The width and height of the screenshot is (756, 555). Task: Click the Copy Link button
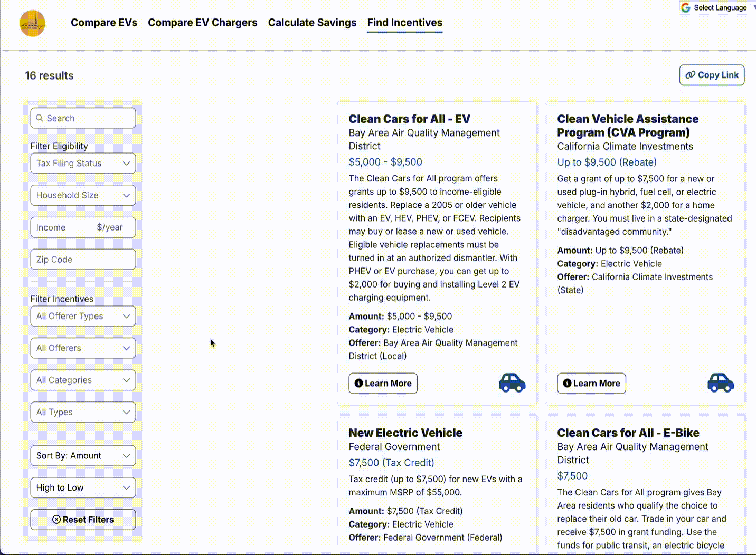click(712, 75)
